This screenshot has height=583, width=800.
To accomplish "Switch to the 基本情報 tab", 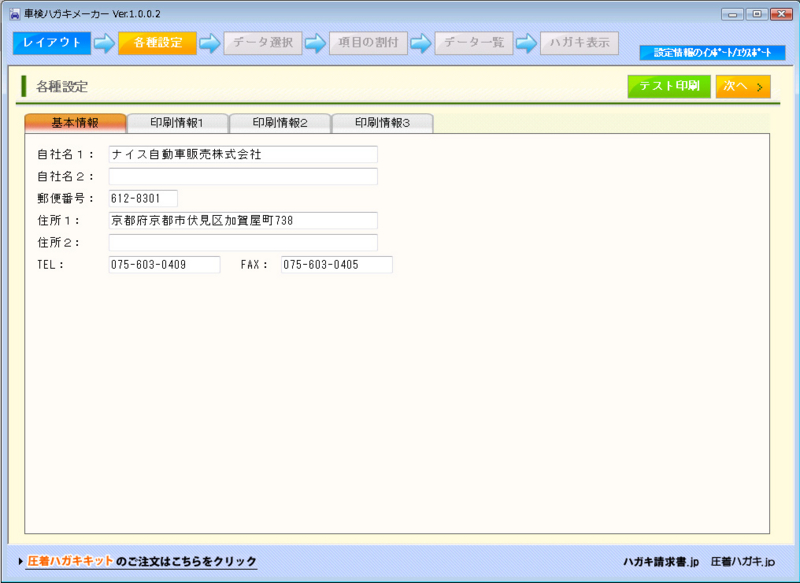I will point(75,123).
